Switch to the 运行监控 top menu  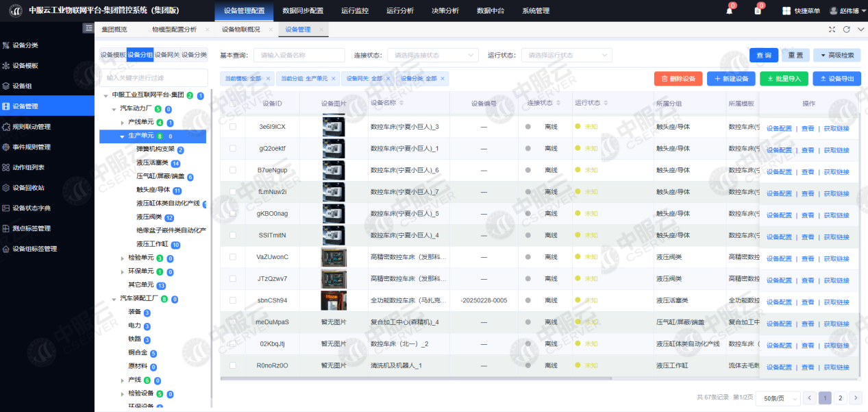pos(354,11)
